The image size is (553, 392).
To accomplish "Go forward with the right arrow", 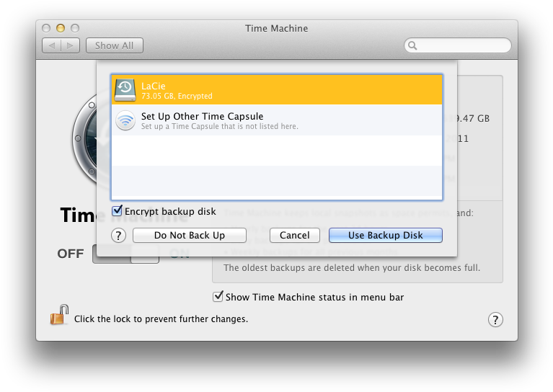I will tap(70, 45).
